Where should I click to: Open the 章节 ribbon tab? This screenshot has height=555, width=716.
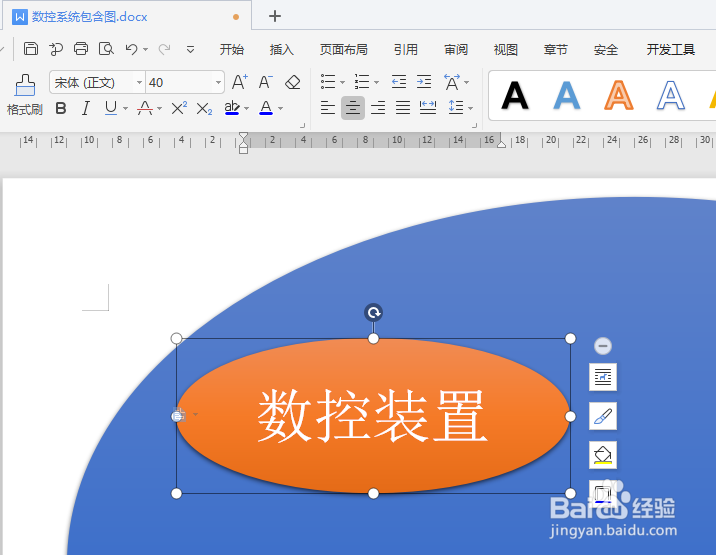point(556,49)
